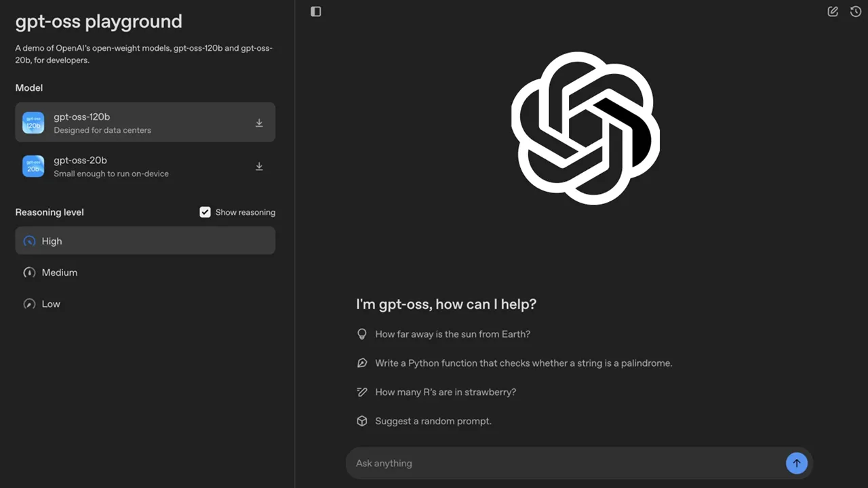Uncheck the Show reasoning checkbox
The width and height of the screenshot is (868, 488).
pyautogui.click(x=205, y=211)
